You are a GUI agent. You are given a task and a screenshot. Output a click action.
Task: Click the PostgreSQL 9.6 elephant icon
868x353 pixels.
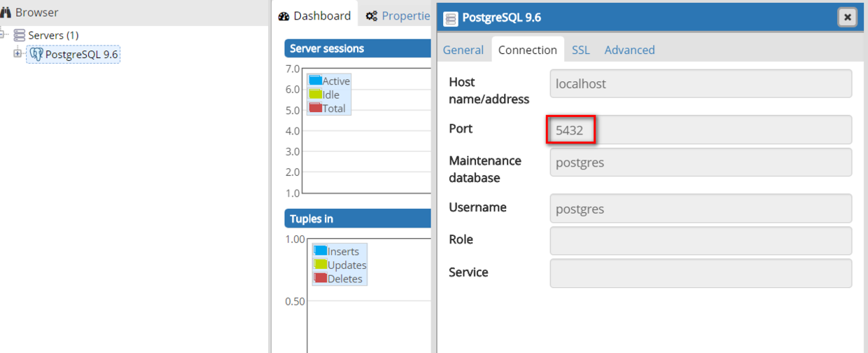(x=36, y=55)
